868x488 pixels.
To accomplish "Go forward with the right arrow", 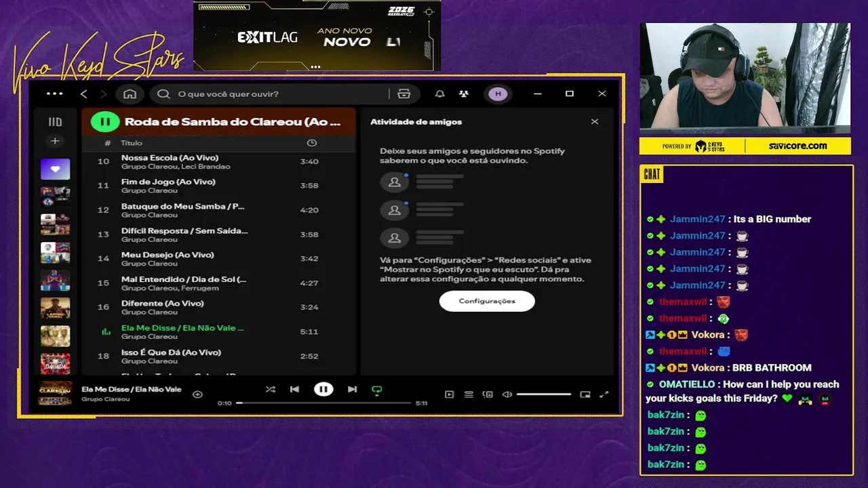I will point(103,94).
